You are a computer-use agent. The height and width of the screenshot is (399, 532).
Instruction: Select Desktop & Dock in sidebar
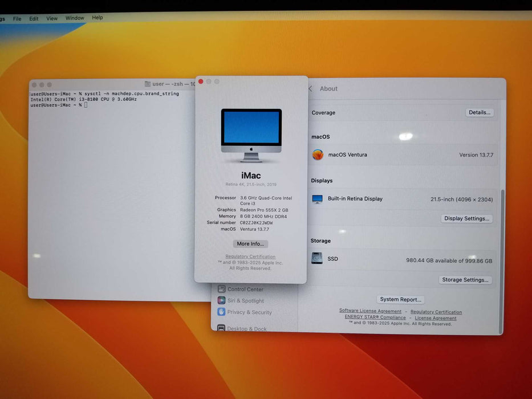247,328
